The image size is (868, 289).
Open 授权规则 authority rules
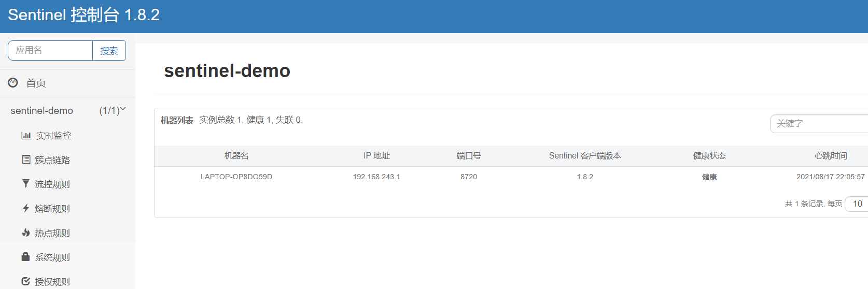[52, 282]
